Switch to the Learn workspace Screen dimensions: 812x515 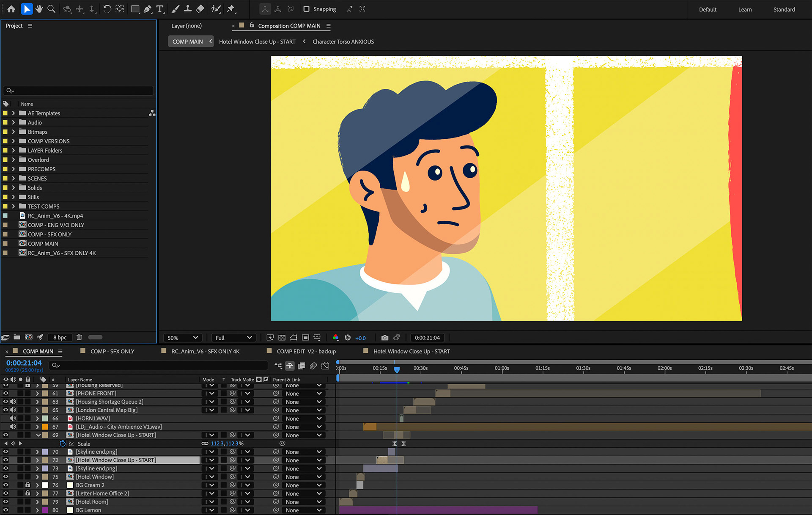(x=745, y=9)
